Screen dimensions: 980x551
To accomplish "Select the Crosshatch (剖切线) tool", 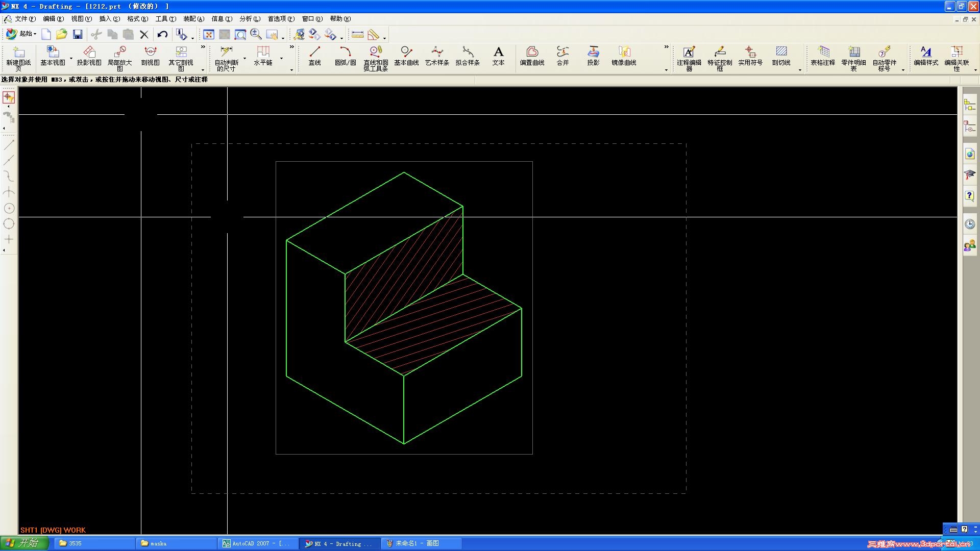I will (x=781, y=56).
